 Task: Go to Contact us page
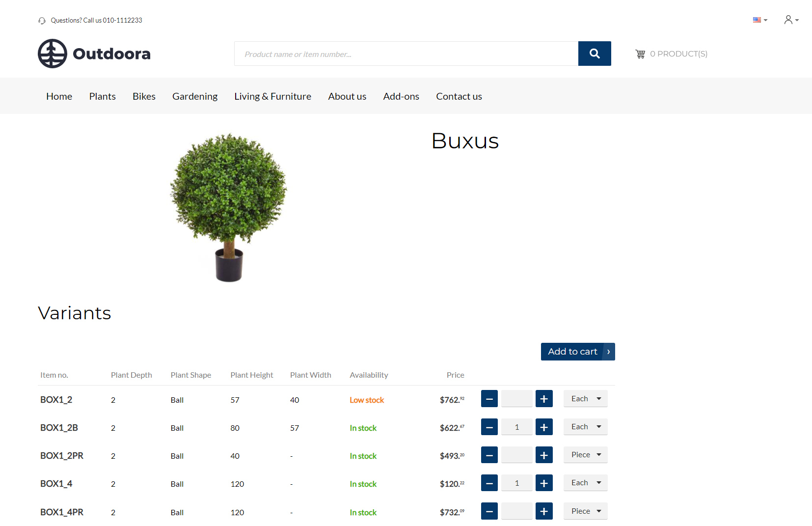[x=459, y=96]
